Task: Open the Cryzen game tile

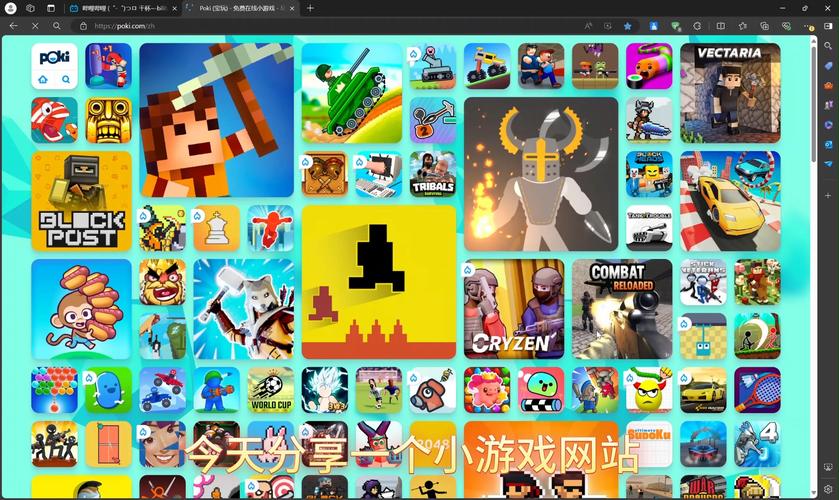Action: point(514,309)
